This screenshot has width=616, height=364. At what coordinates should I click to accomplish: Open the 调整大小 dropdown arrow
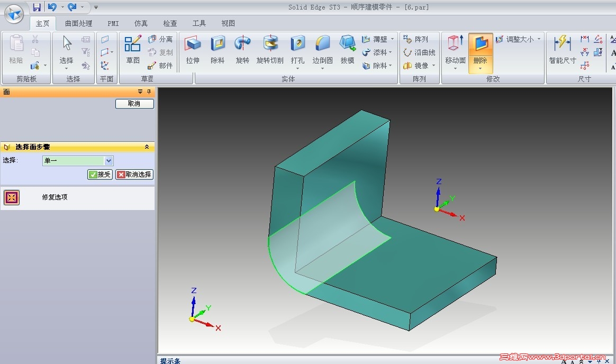tap(539, 39)
